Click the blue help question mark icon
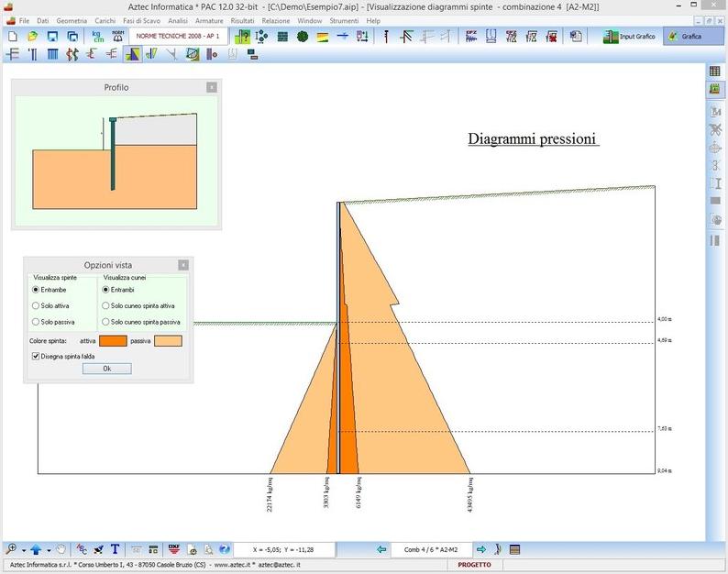 pos(225,549)
